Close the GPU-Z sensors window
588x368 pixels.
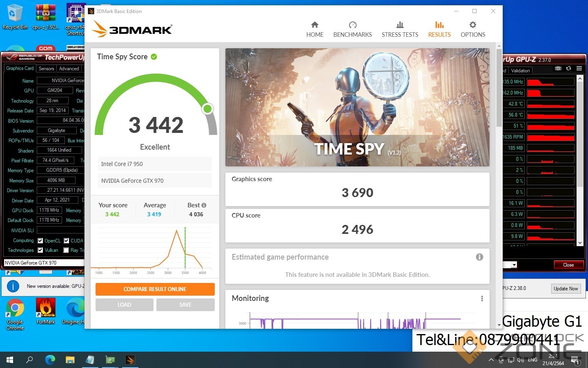[x=568, y=265]
